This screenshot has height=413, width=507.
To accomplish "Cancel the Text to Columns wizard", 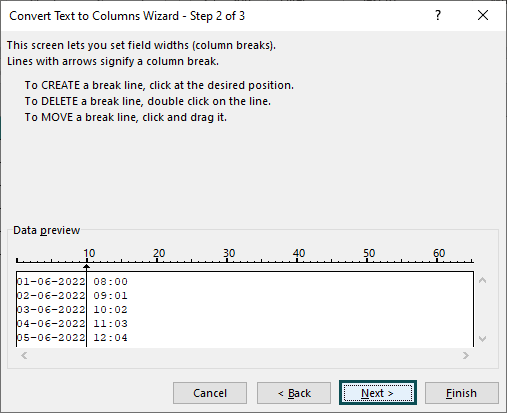I will [210, 393].
